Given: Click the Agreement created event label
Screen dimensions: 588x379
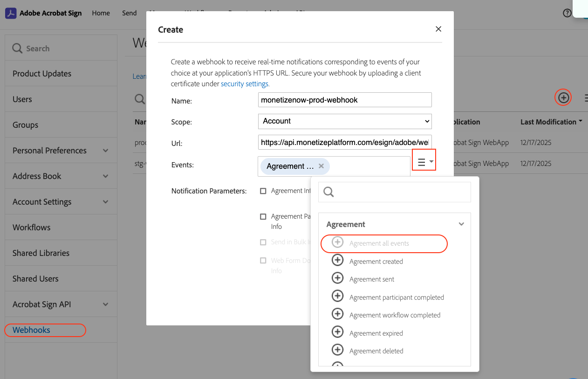Looking at the screenshot, I should pyautogui.click(x=376, y=262).
